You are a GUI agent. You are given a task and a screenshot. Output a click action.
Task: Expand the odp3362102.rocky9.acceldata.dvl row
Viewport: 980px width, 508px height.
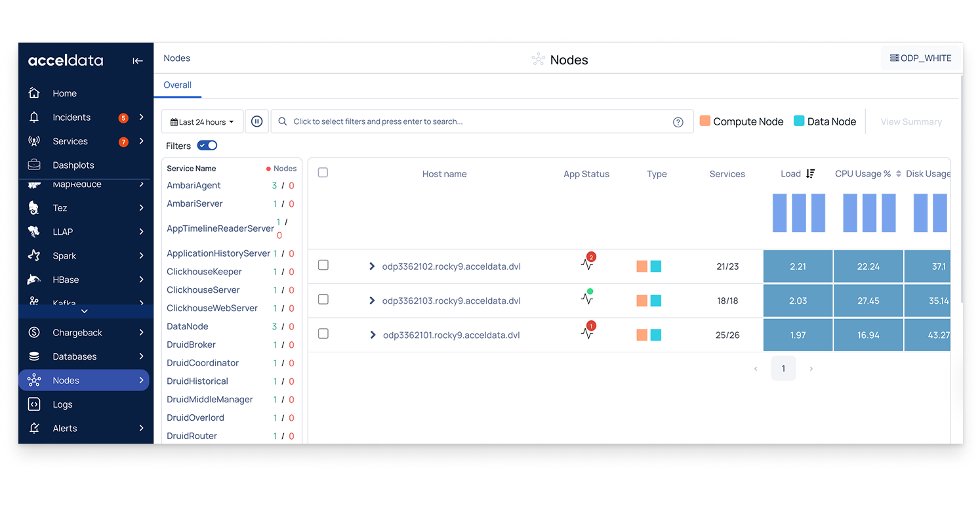[372, 266]
